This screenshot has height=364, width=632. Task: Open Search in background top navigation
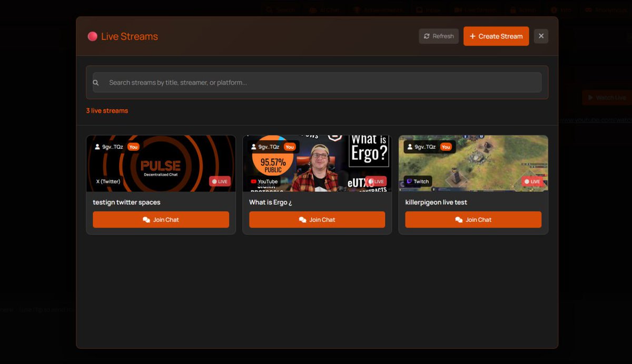click(x=281, y=9)
